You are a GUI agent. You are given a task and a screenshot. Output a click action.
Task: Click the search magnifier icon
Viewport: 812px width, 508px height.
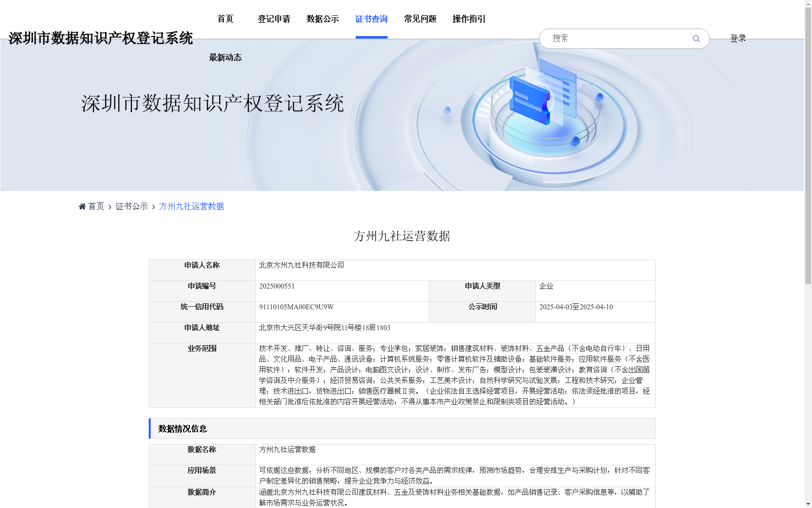pos(696,39)
